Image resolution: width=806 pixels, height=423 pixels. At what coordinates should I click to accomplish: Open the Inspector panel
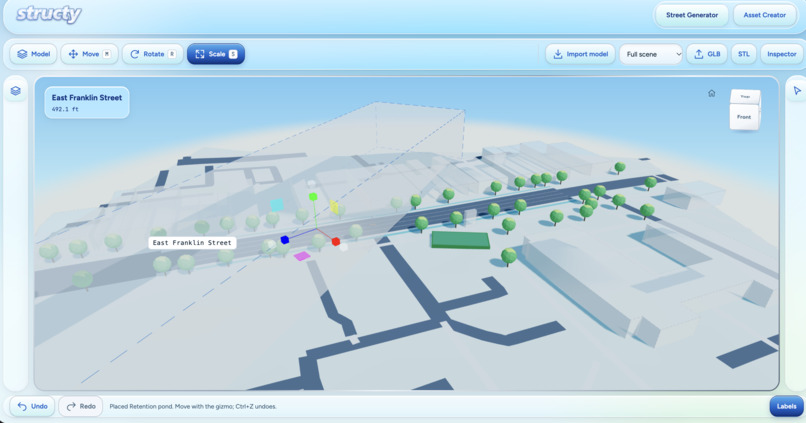click(x=781, y=54)
